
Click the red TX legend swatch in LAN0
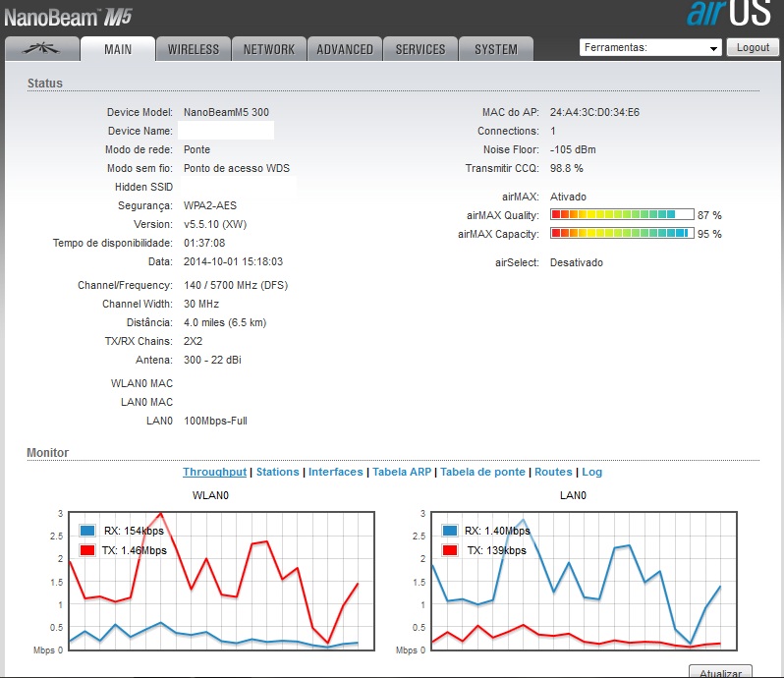[x=450, y=550]
